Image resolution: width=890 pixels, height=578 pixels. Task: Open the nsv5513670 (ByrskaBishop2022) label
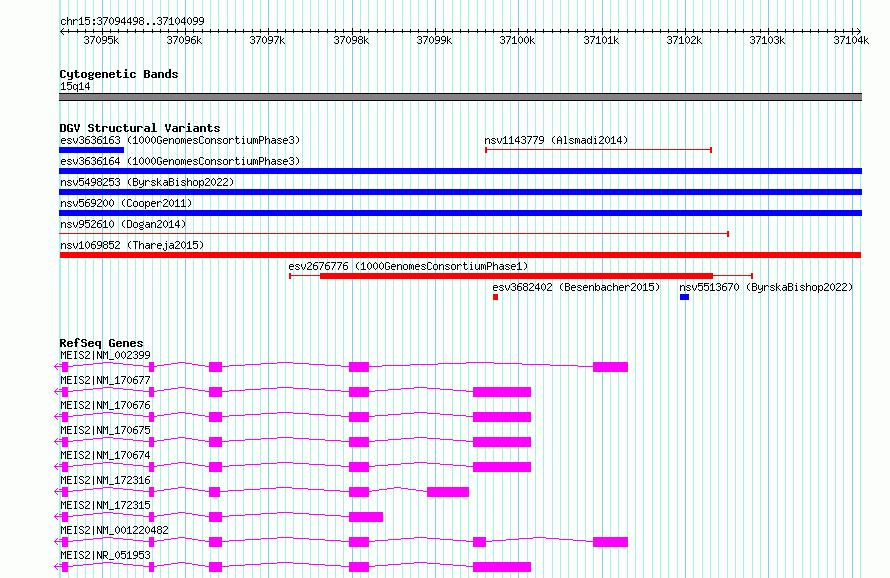(766, 287)
